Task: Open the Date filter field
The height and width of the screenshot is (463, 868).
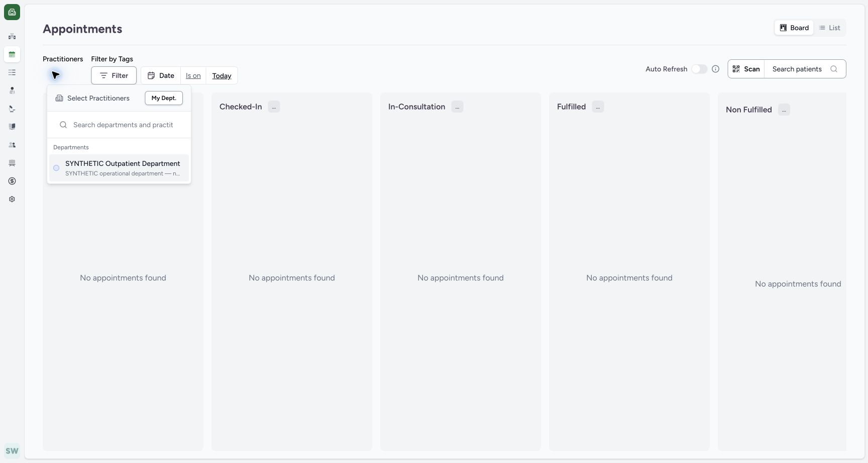Action: pos(161,75)
